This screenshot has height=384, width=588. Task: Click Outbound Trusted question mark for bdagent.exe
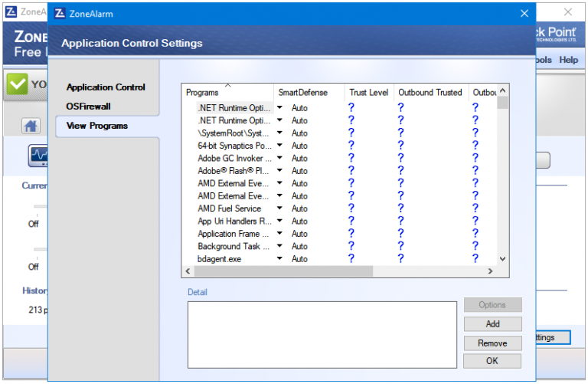point(400,258)
